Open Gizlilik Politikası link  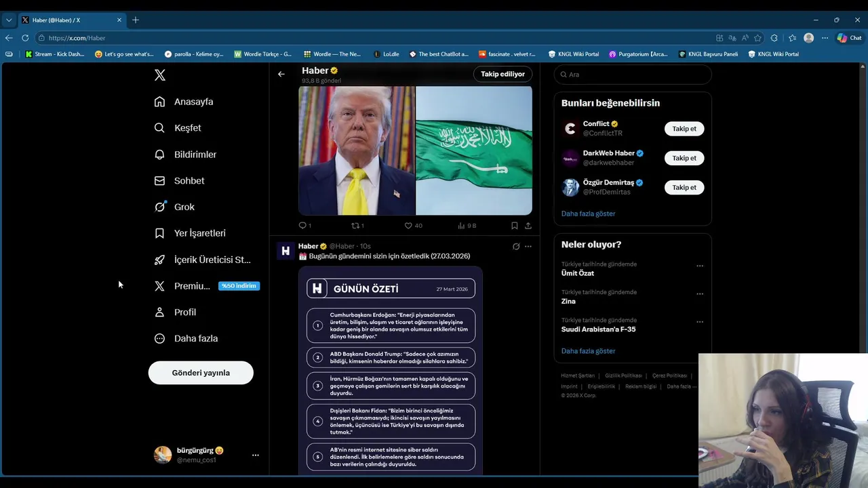point(623,375)
